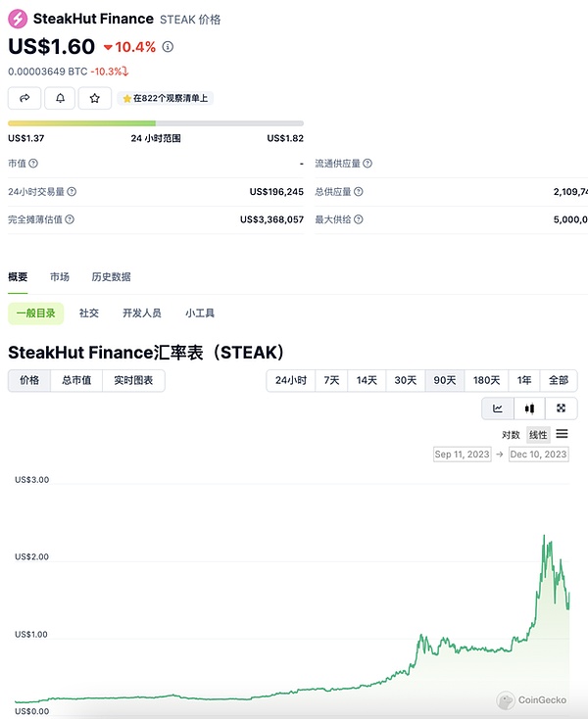The width and height of the screenshot is (588, 719).
Task: Open the Dec 10, 2023 end date picker
Action: click(538, 455)
